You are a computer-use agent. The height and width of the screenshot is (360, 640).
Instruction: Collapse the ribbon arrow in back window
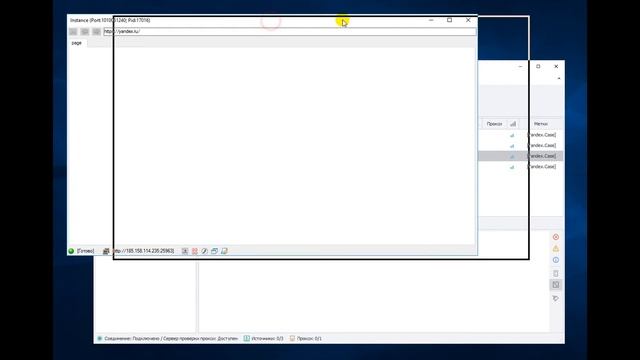[559, 78]
